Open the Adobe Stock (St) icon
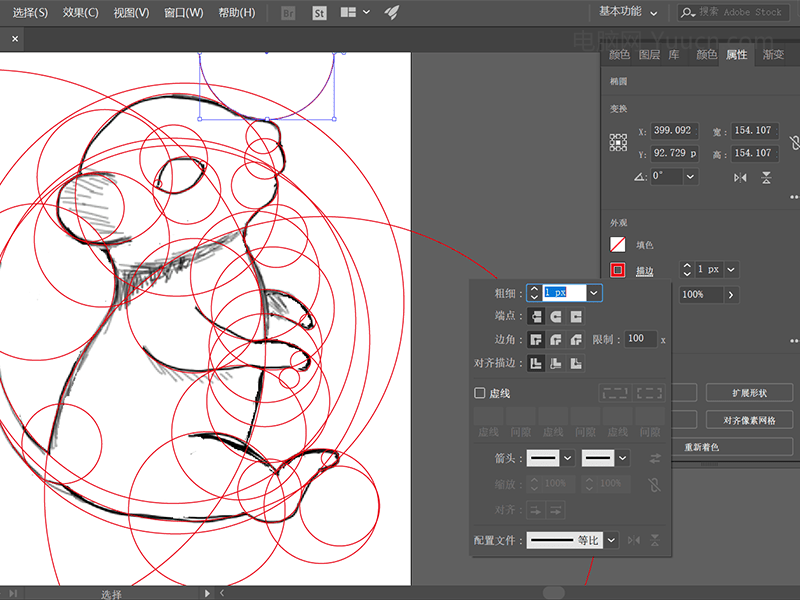Viewport: 800px width, 600px height. tap(319, 13)
